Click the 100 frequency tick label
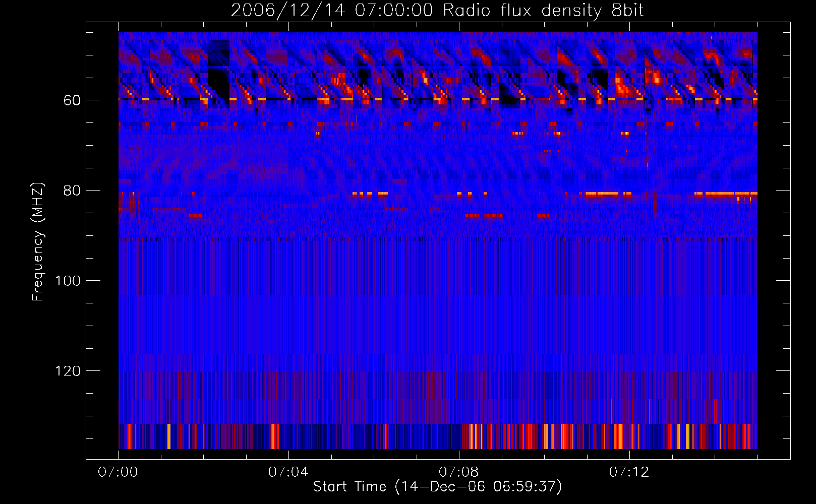The image size is (816, 504). click(68, 281)
